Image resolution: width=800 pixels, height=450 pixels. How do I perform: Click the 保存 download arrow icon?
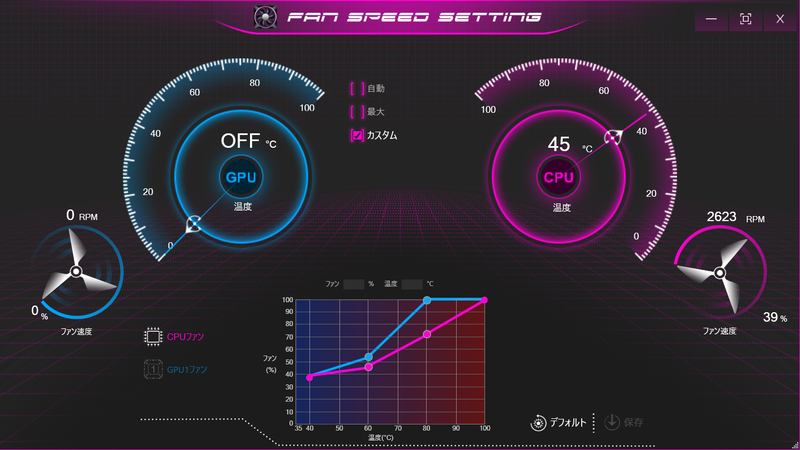[x=612, y=422]
